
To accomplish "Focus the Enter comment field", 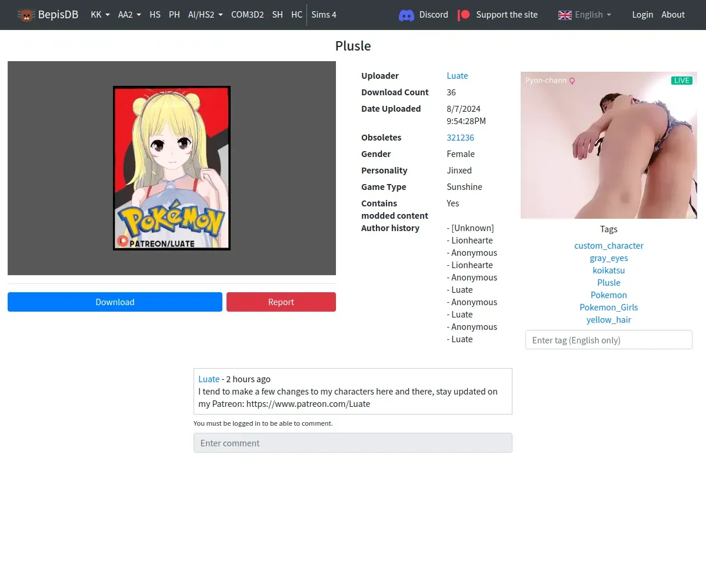I will tap(353, 443).
